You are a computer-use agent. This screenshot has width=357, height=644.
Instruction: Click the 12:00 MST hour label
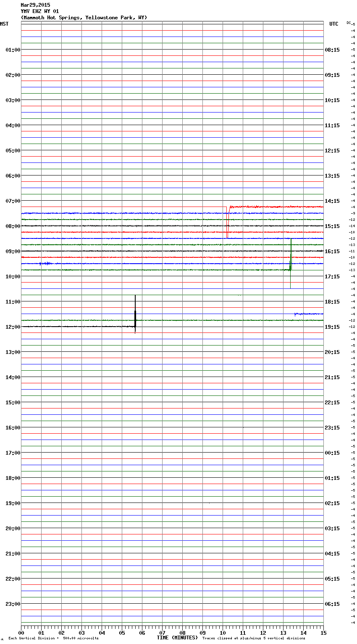coord(13,327)
